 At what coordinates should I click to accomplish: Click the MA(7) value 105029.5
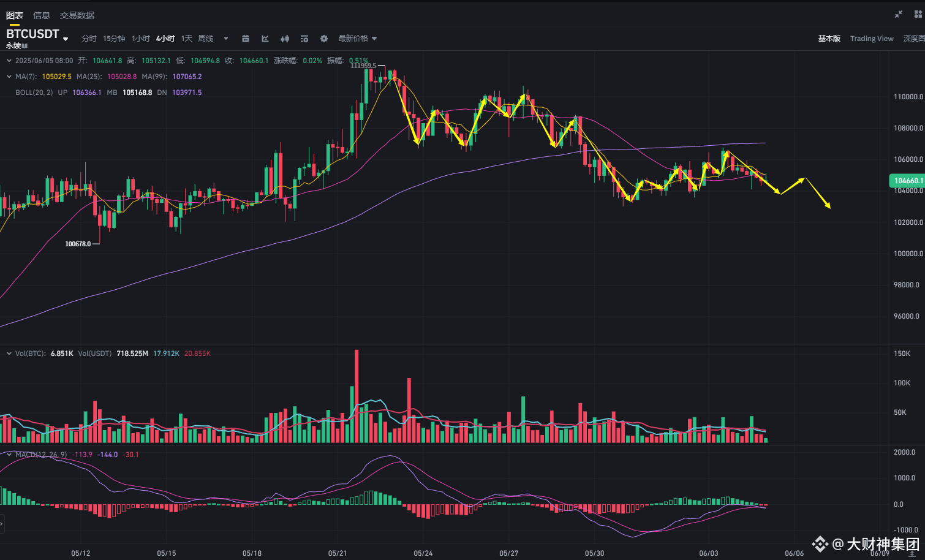point(57,77)
